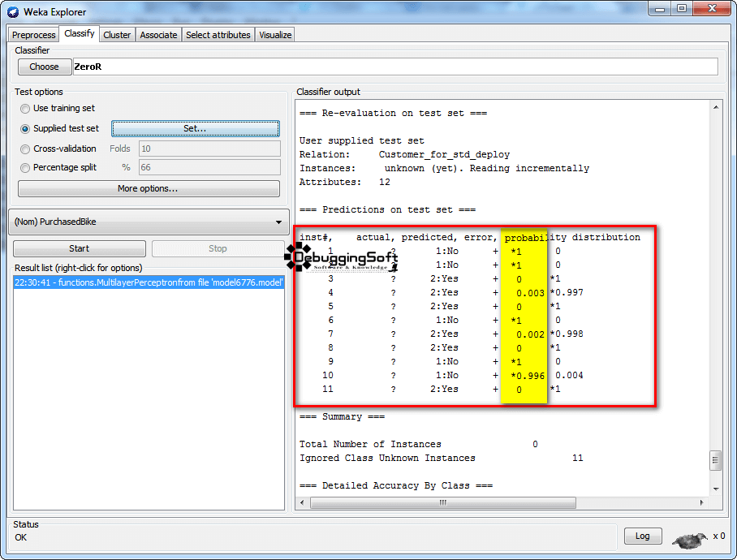Click '=== Predictions on test set ===' heading
The height and width of the screenshot is (560, 737).
tap(387, 210)
